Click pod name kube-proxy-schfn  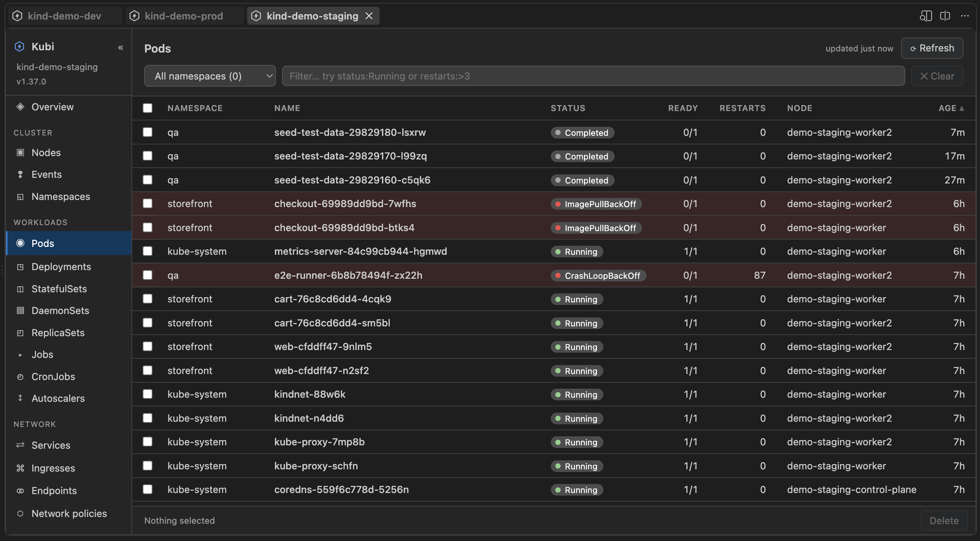click(316, 466)
